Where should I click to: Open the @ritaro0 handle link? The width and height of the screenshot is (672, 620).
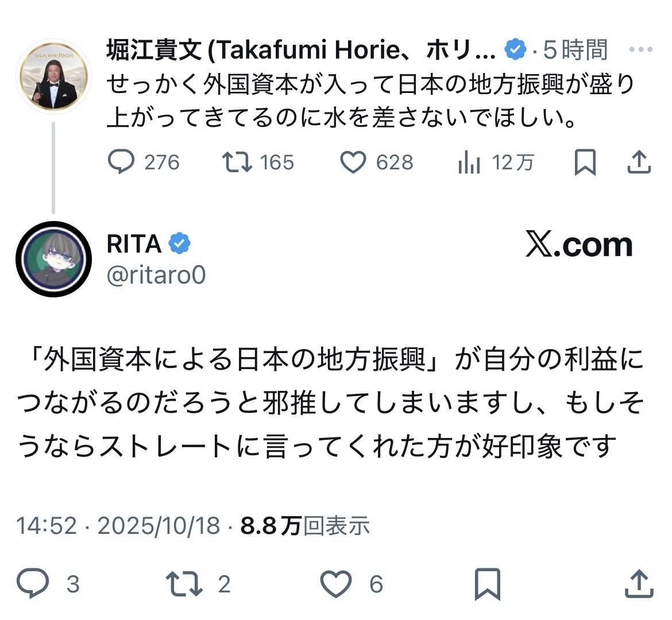click(156, 275)
